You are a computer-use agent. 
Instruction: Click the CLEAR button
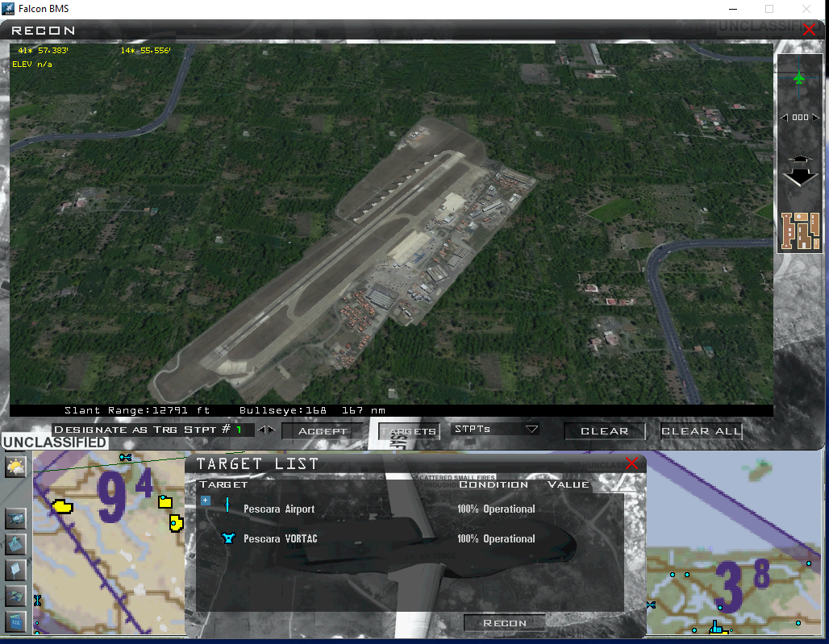click(x=605, y=431)
